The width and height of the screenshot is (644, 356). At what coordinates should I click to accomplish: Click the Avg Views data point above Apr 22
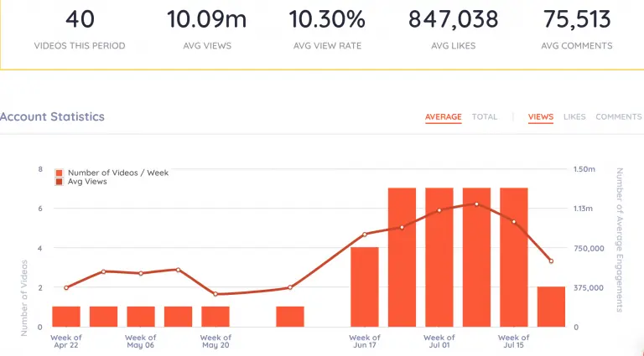pyautogui.click(x=66, y=287)
